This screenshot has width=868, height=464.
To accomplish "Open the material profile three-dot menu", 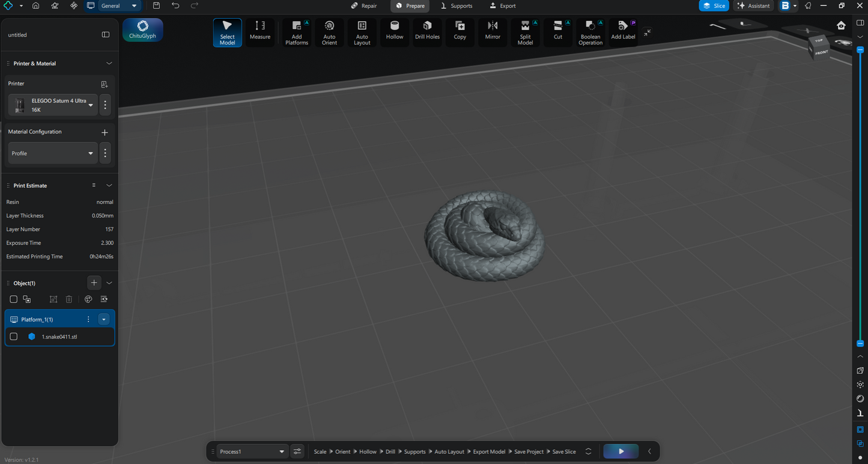I will click(x=105, y=153).
